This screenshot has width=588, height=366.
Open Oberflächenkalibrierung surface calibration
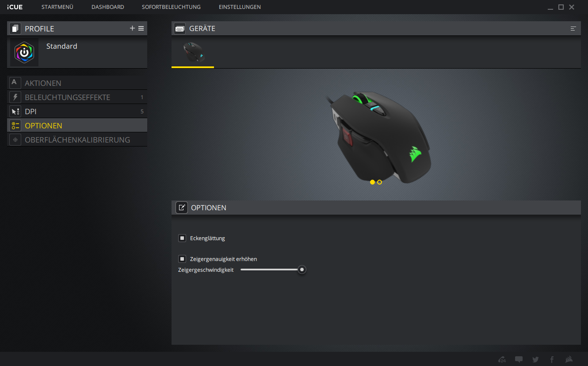[x=77, y=140]
